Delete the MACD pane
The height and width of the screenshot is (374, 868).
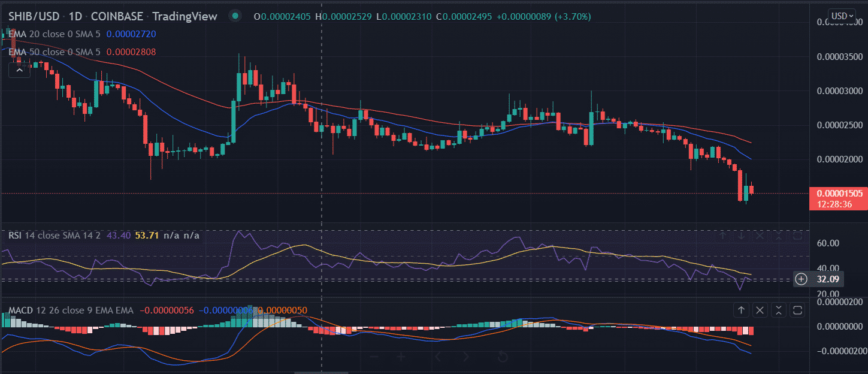click(x=760, y=310)
